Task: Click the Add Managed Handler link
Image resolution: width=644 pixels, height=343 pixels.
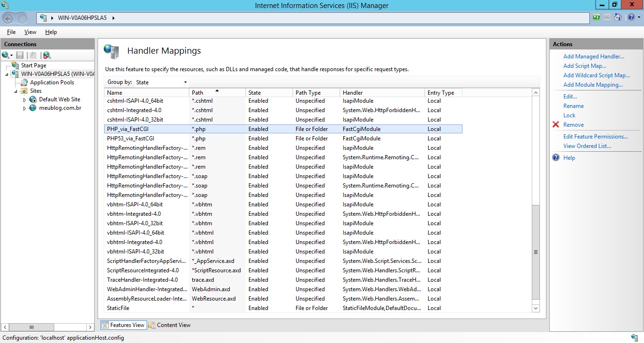Action: coord(594,57)
